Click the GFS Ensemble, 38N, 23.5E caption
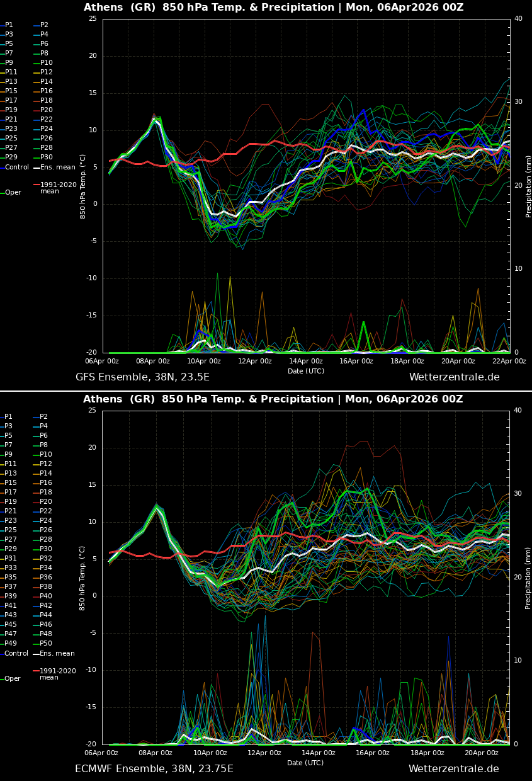The width and height of the screenshot is (532, 781). (x=142, y=377)
